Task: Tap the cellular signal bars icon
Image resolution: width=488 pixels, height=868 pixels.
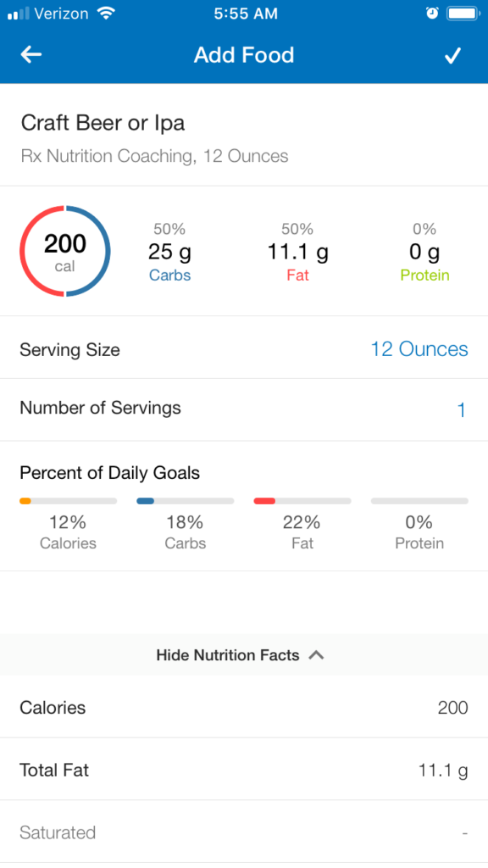Action: (x=19, y=14)
